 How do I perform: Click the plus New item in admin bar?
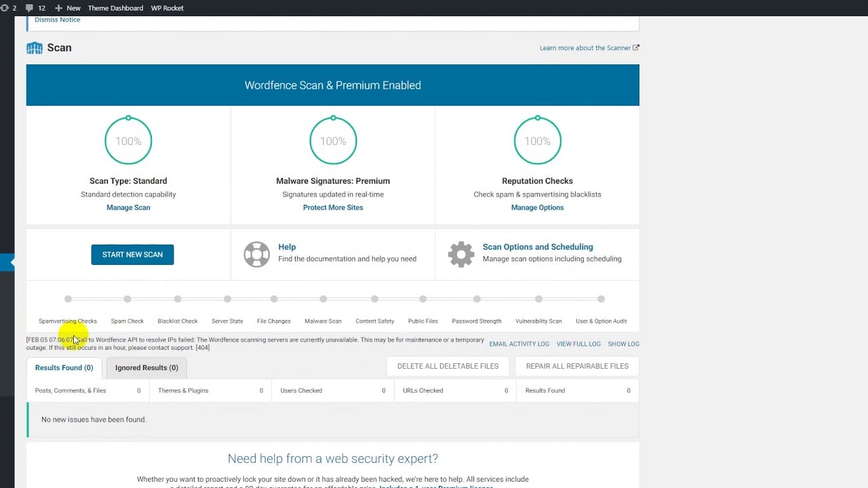(67, 8)
